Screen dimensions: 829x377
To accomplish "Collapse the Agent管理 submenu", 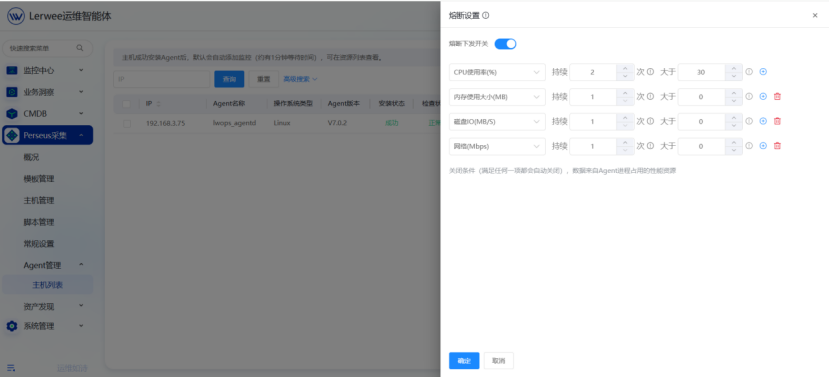I will click(81, 265).
